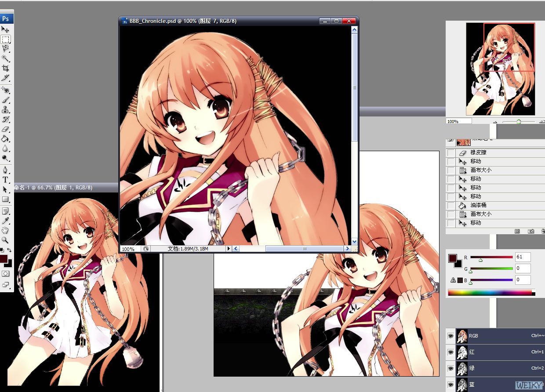Toggle visibility of the 蓝 channel

(451, 385)
